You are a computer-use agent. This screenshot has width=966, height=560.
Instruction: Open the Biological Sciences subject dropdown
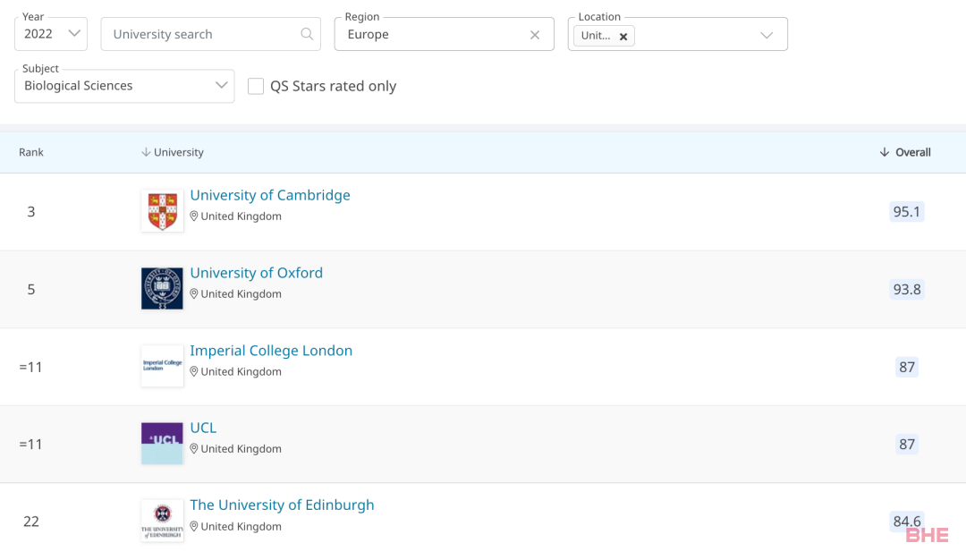124,86
